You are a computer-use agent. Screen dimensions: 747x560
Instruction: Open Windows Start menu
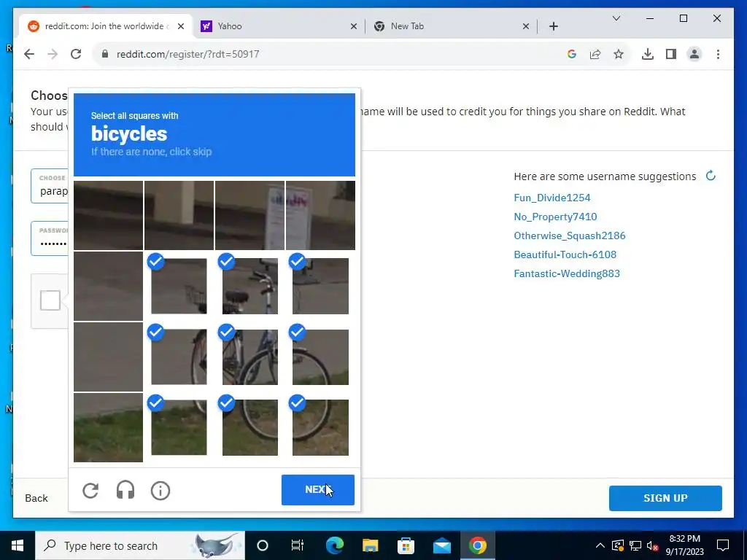click(18, 545)
